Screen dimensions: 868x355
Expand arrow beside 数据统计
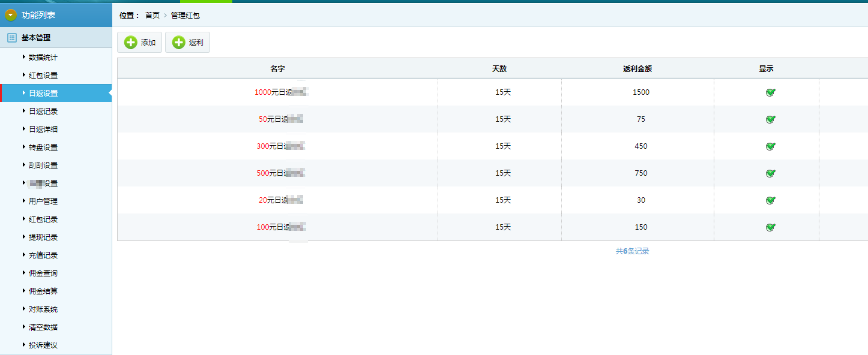coord(24,57)
